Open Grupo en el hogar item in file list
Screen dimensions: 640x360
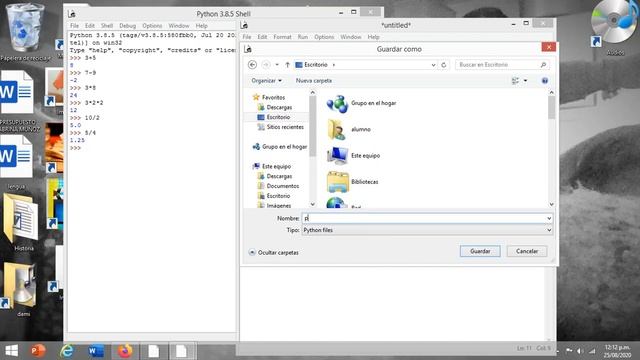362,103
